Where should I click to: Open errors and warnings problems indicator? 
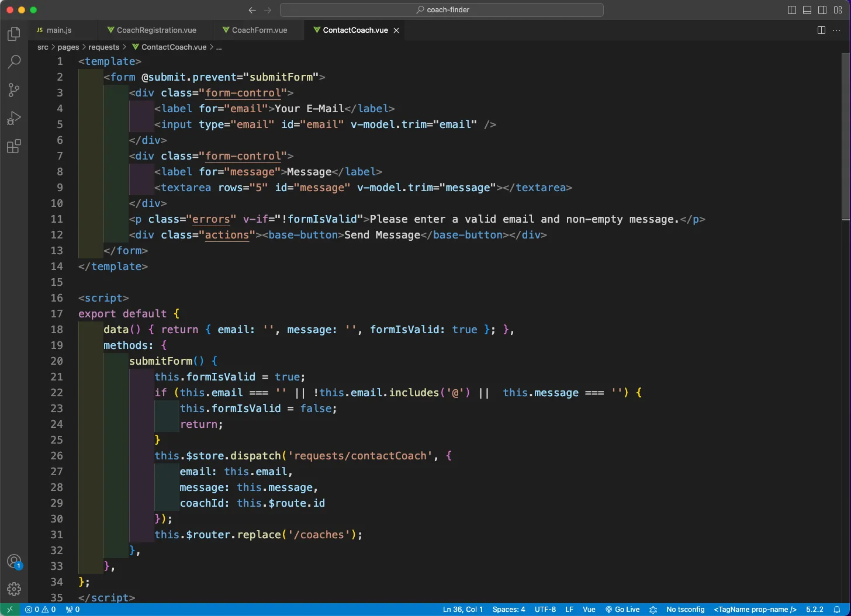coord(40,610)
